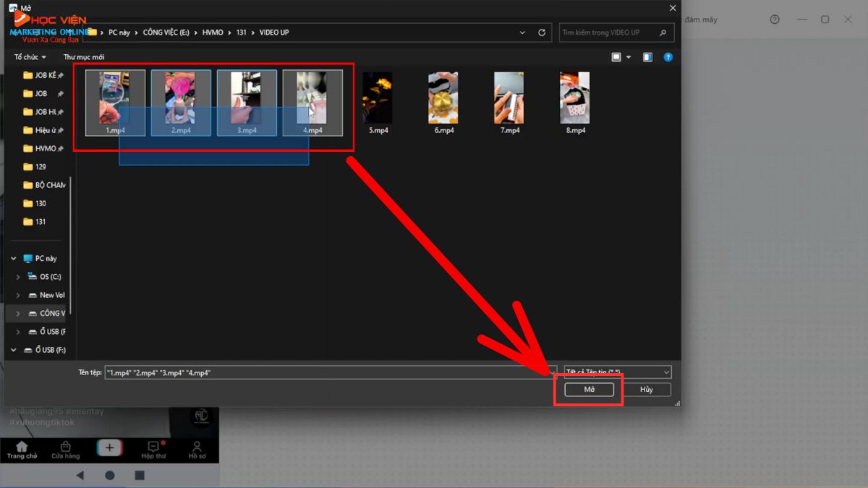Image resolution: width=868 pixels, height=488 pixels.
Task: Select the 4.mp4 video thumbnail
Action: [x=312, y=103]
